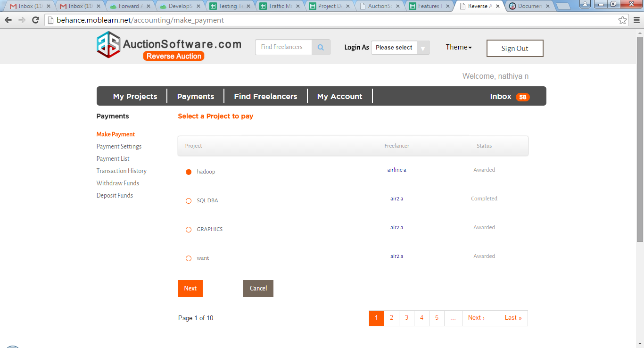Open air2 a link in GRAPHICS row
Viewport: 644px width, 348px height.
point(396,227)
